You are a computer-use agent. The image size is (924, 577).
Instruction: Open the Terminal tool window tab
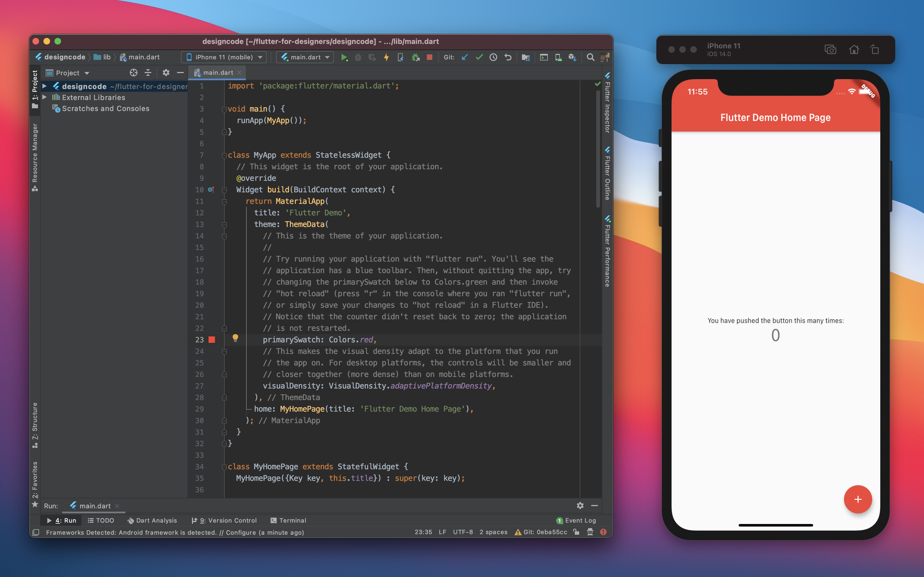point(288,520)
